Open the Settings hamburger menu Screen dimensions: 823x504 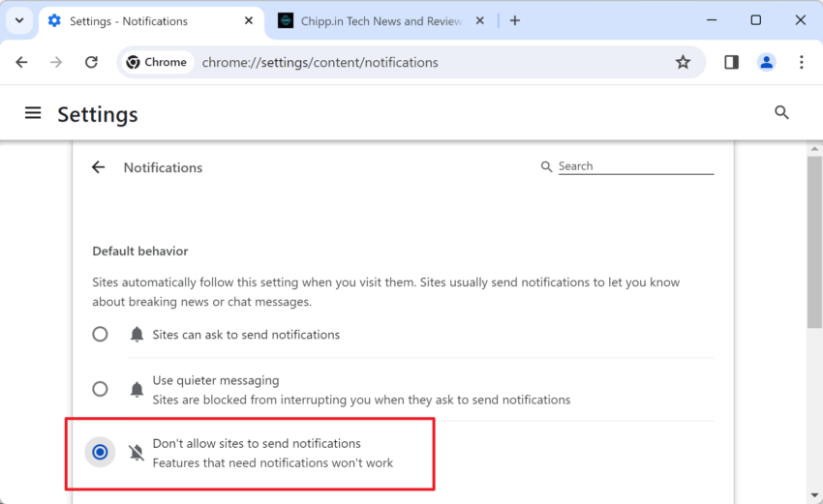[x=33, y=113]
